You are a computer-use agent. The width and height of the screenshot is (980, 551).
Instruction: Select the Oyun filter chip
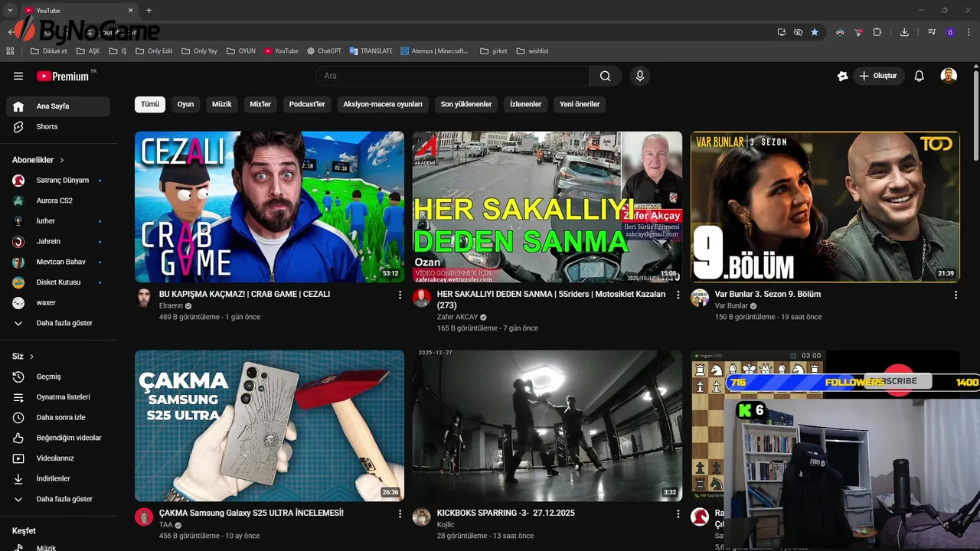tap(185, 104)
